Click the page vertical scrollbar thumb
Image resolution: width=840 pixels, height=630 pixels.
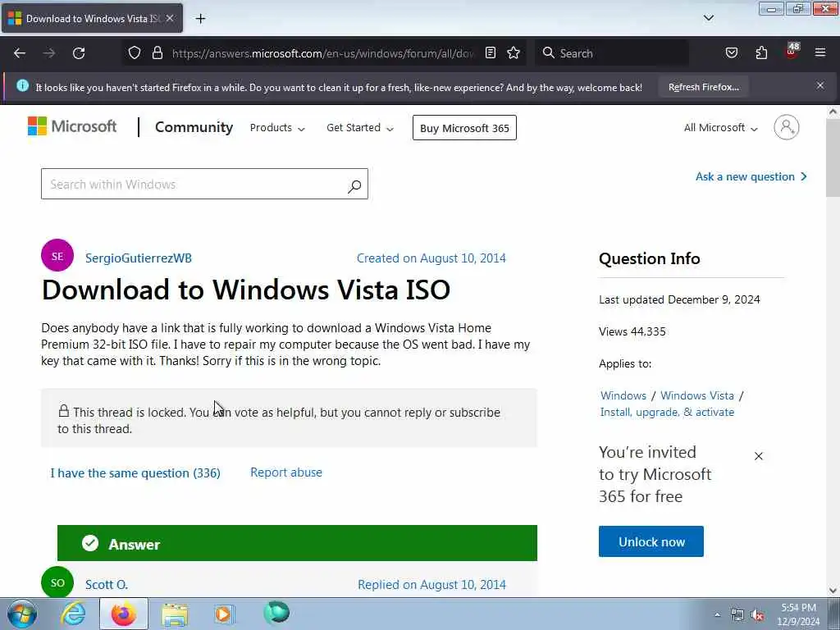(x=833, y=158)
